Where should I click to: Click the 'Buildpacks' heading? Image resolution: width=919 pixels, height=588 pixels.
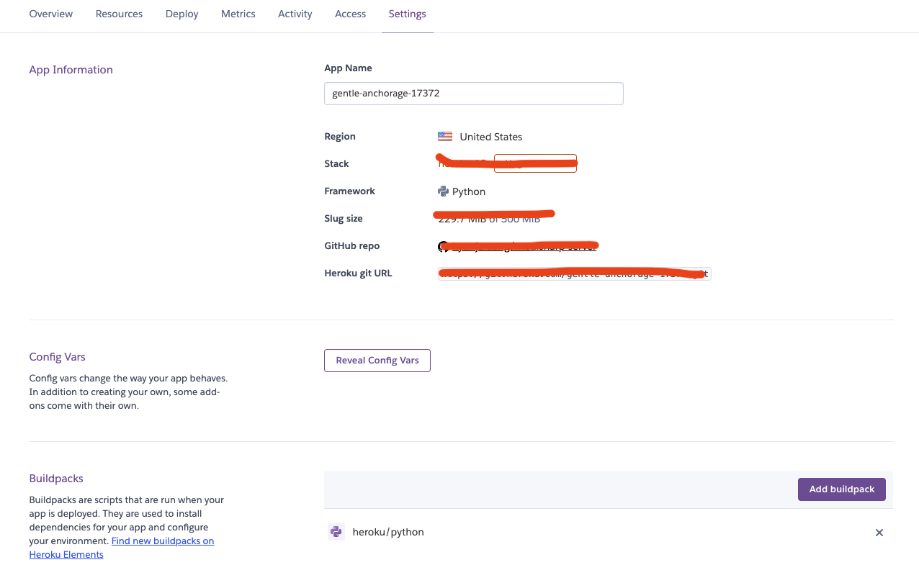click(x=56, y=479)
